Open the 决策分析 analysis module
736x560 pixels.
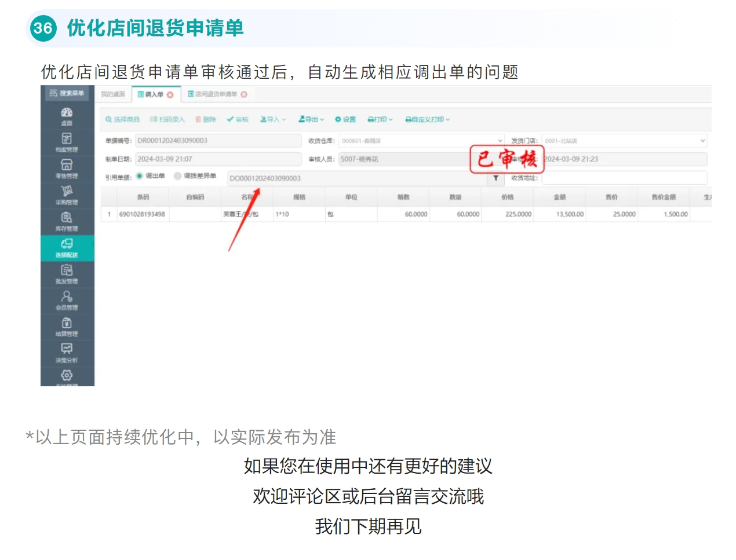pyautogui.click(x=67, y=353)
